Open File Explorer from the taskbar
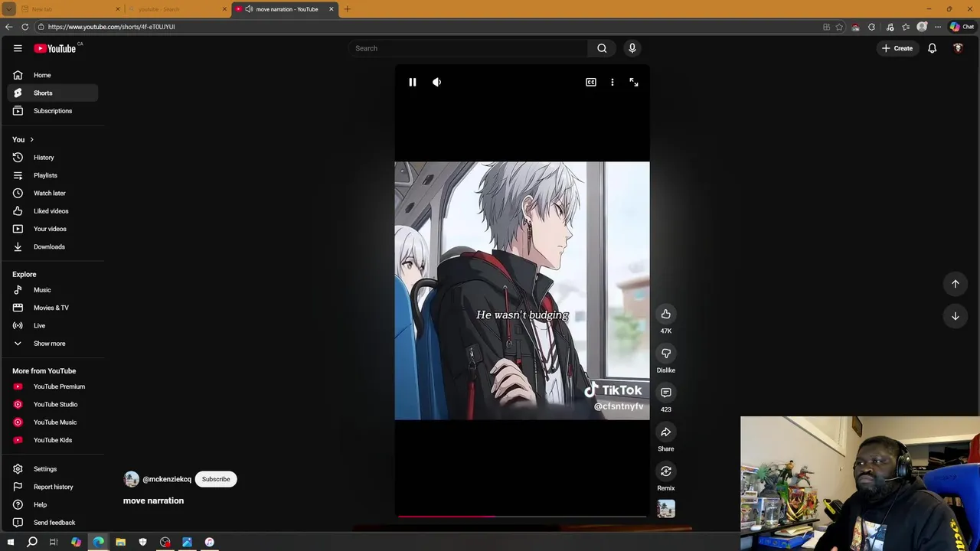The height and width of the screenshot is (551, 980). [120, 542]
